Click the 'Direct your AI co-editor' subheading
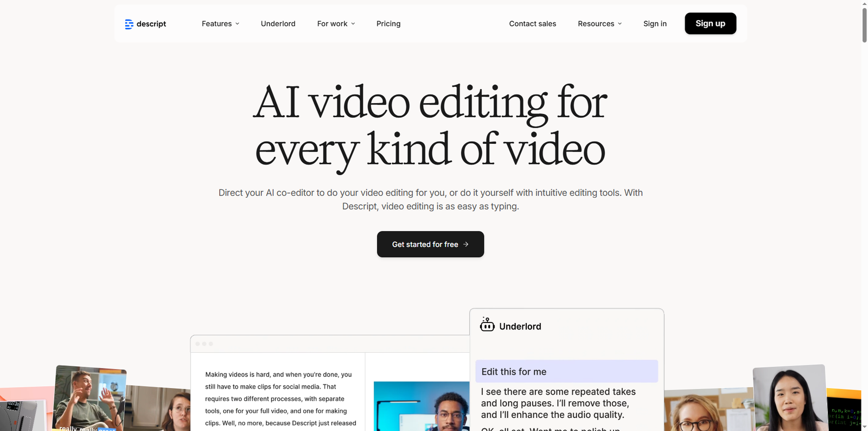Screen dimensions: 868x431 tap(430, 199)
